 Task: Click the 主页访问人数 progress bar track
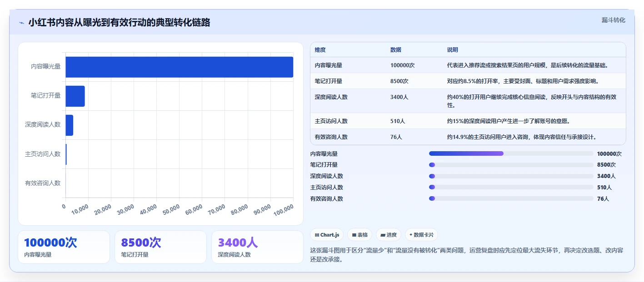[x=511, y=187]
